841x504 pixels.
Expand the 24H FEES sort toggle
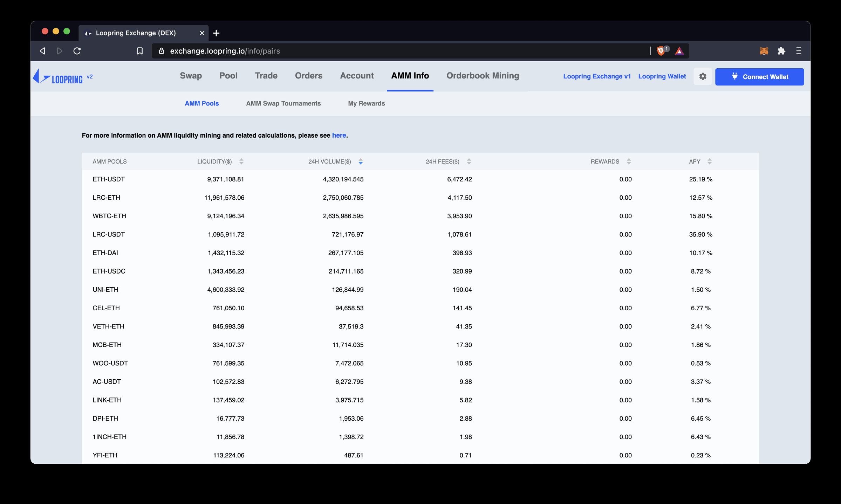(x=470, y=161)
